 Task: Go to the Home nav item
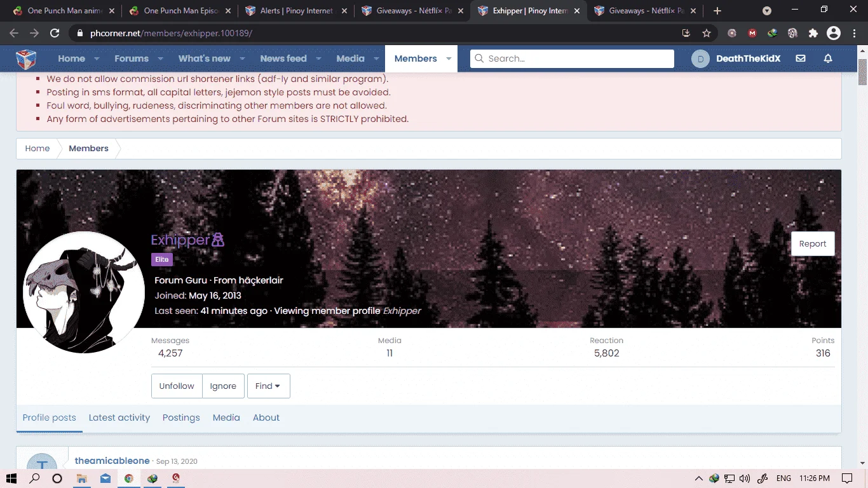71,58
